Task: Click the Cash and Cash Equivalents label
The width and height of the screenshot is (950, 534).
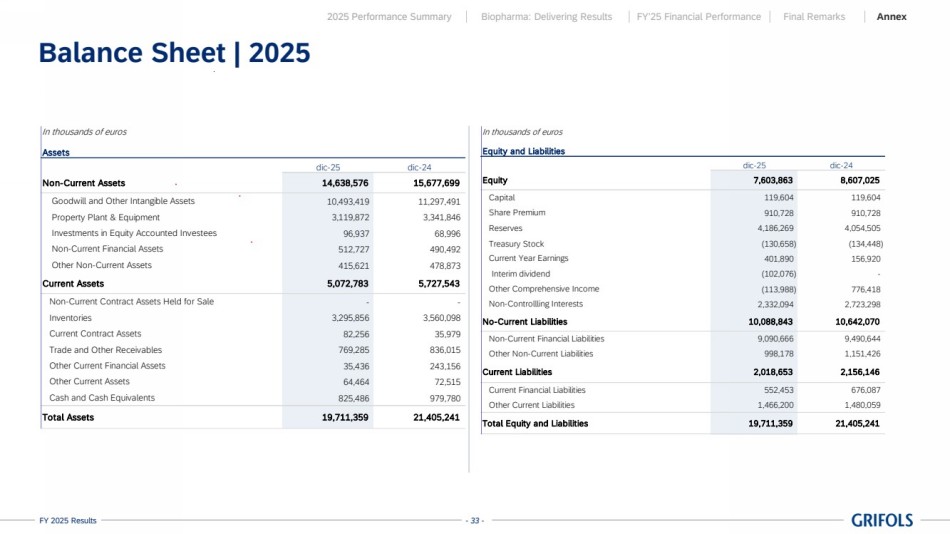Action: click(102, 398)
